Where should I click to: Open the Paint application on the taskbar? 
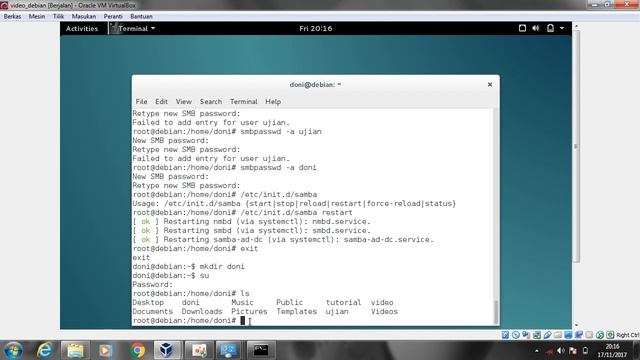[199, 350]
